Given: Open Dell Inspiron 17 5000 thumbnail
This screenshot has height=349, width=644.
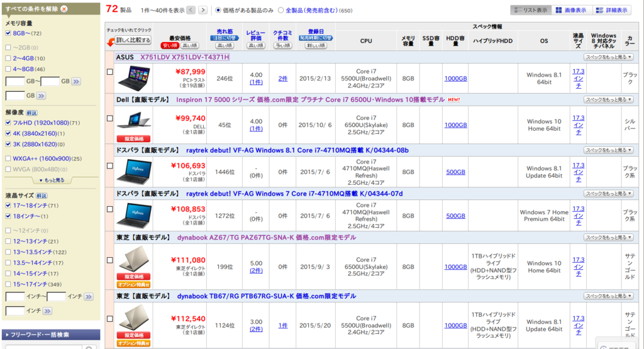Looking at the screenshot, I should tap(134, 121).
